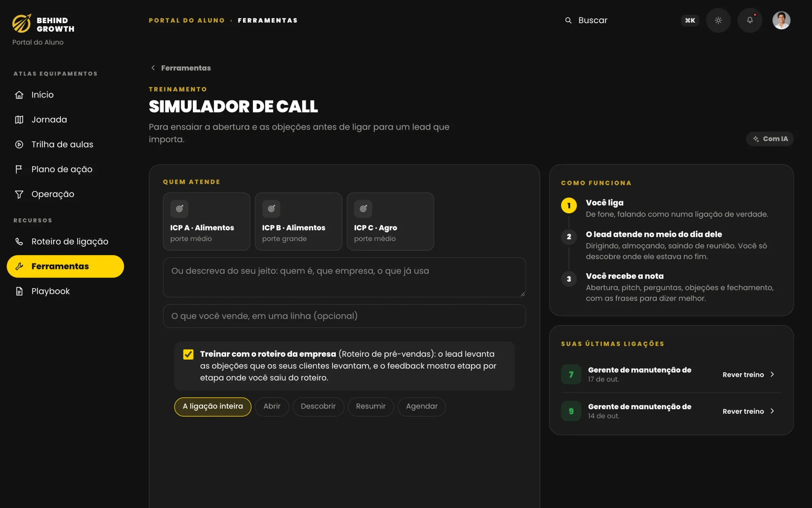
Task: Select the ICP A · Alimentos card
Action: (x=207, y=221)
